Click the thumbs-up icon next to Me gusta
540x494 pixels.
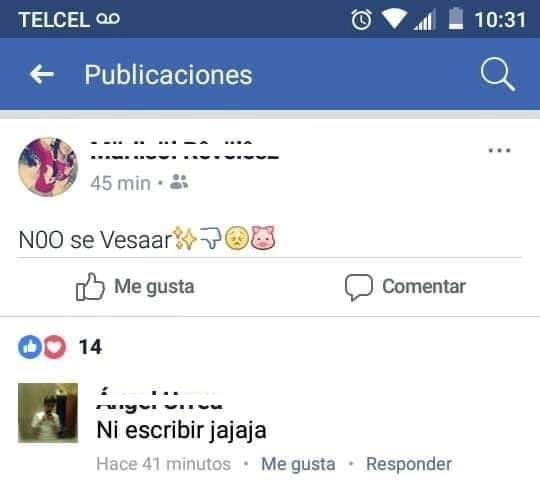[90, 287]
